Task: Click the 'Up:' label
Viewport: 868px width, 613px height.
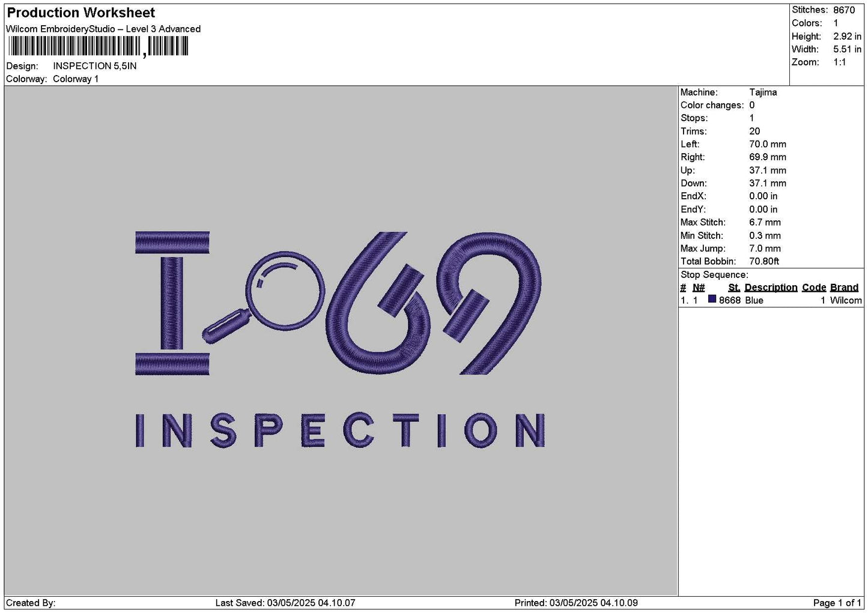Action: pyautogui.click(x=688, y=171)
